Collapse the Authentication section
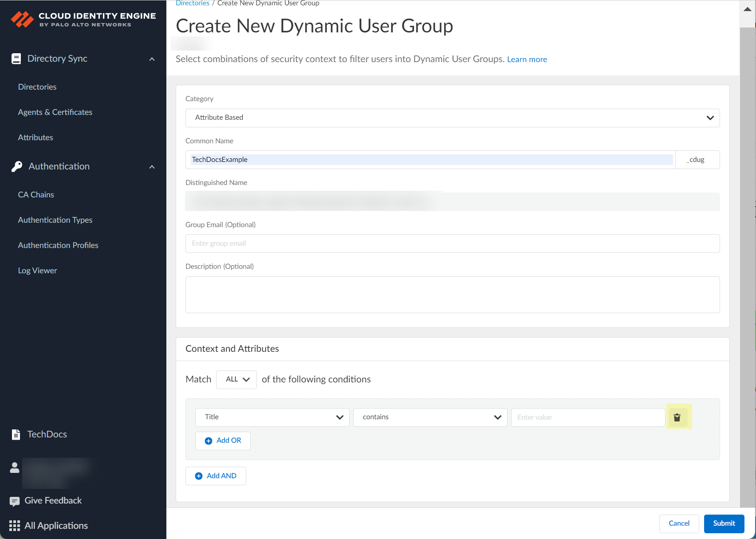This screenshot has height=539, width=756. click(152, 167)
